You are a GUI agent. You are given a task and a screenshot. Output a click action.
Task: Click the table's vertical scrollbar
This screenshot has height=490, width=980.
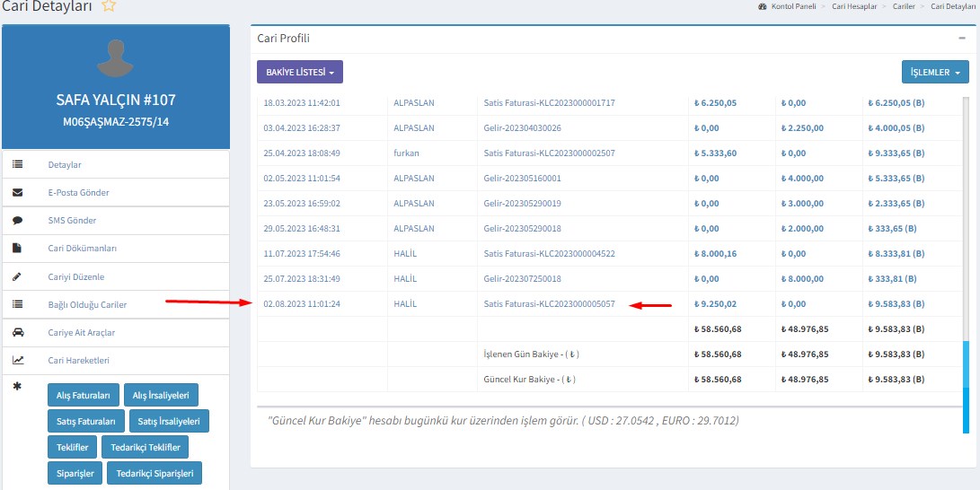[967, 368]
